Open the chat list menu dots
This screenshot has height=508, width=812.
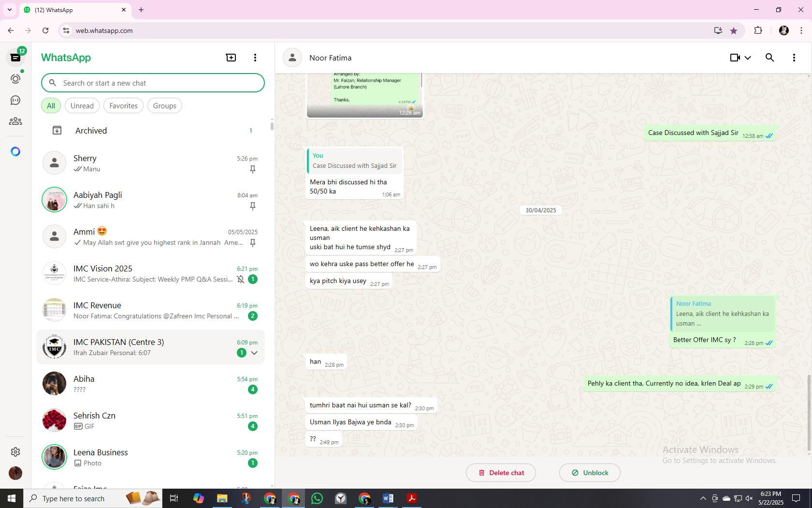(x=255, y=58)
